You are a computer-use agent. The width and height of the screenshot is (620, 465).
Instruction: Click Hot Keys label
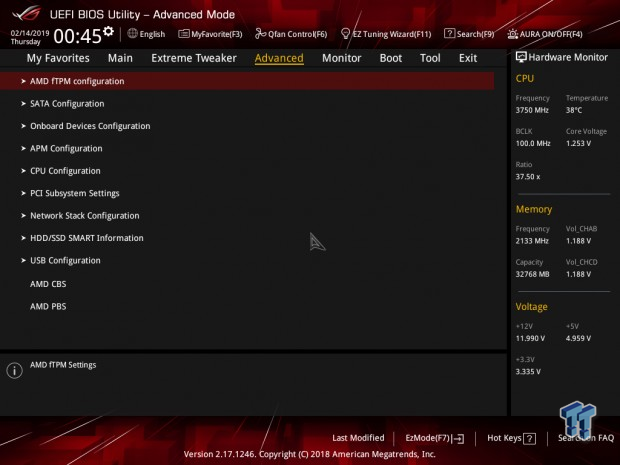tap(504, 438)
